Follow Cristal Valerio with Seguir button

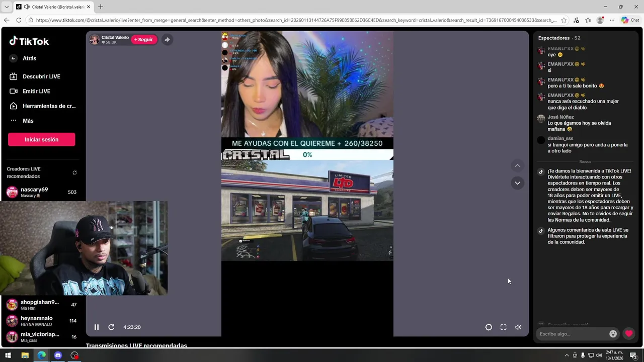point(143,40)
